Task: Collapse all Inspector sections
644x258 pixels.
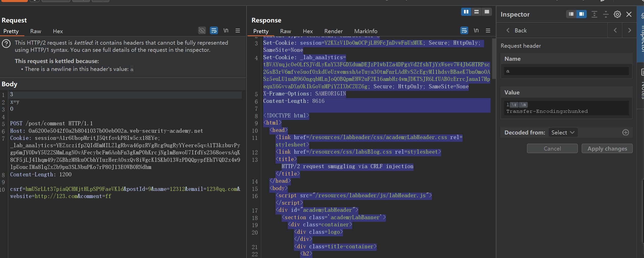Action: pyautogui.click(x=606, y=14)
